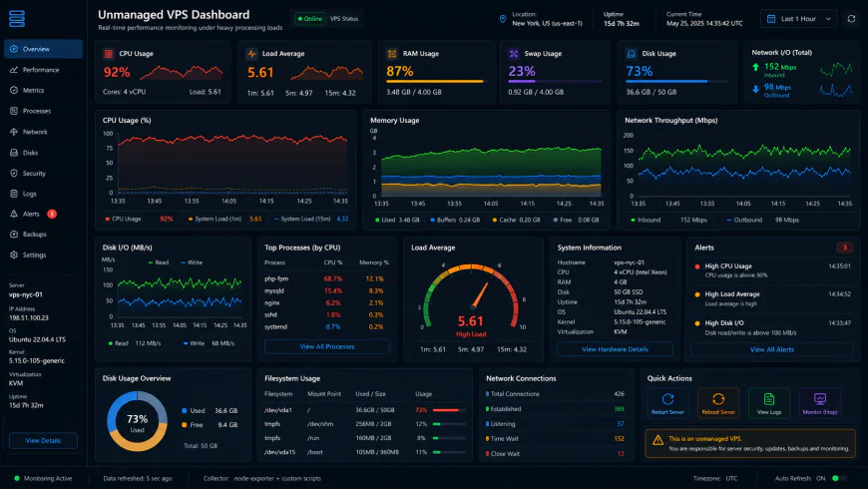Open the Logs sidebar section
868x489 pixels.
point(43,194)
